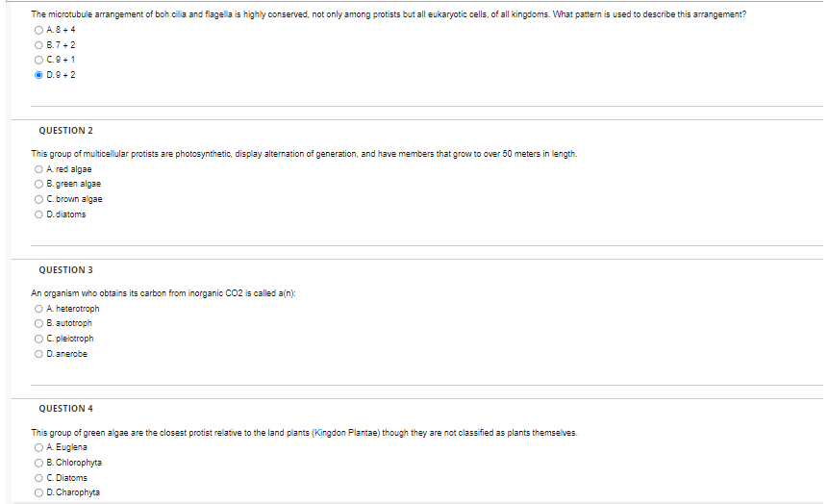This screenshot has height=504, width=829.
Task: Click the selected D. 9 + 2 radio
Action: click(x=38, y=75)
